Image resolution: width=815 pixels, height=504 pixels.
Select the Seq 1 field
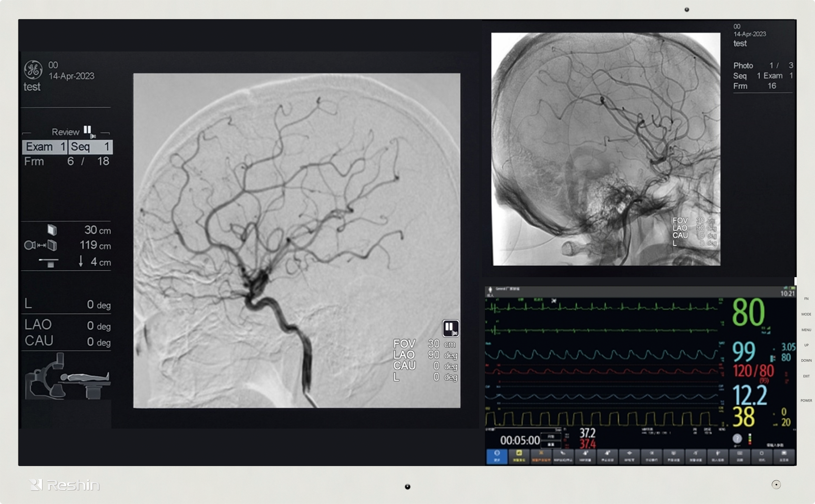click(x=90, y=147)
